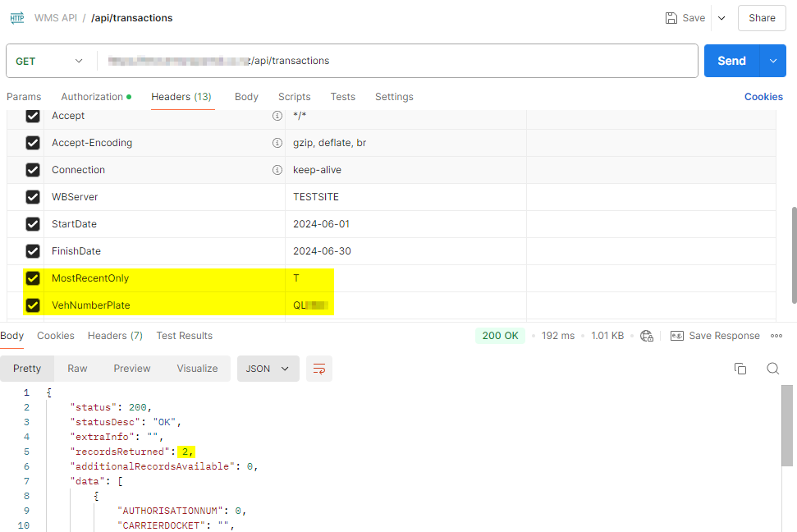Open the Send options dropdown arrow
This screenshot has height=532, width=797.
pos(772,61)
